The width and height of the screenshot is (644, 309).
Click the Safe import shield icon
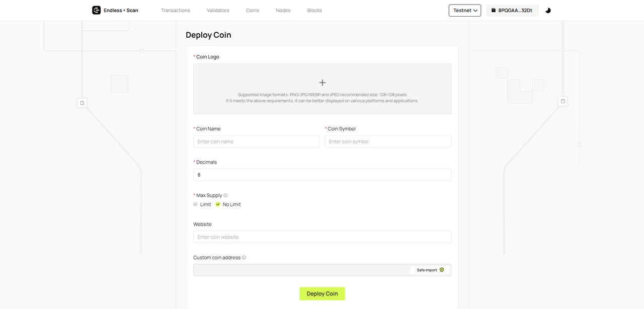tap(442, 270)
